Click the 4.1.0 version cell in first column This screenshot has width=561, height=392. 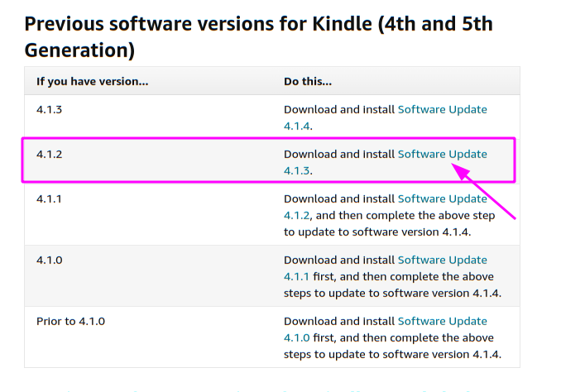tap(50, 260)
